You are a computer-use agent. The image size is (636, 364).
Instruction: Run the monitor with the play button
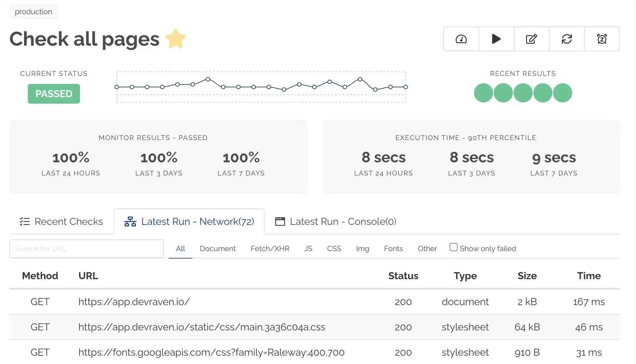[x=496, y=39]
